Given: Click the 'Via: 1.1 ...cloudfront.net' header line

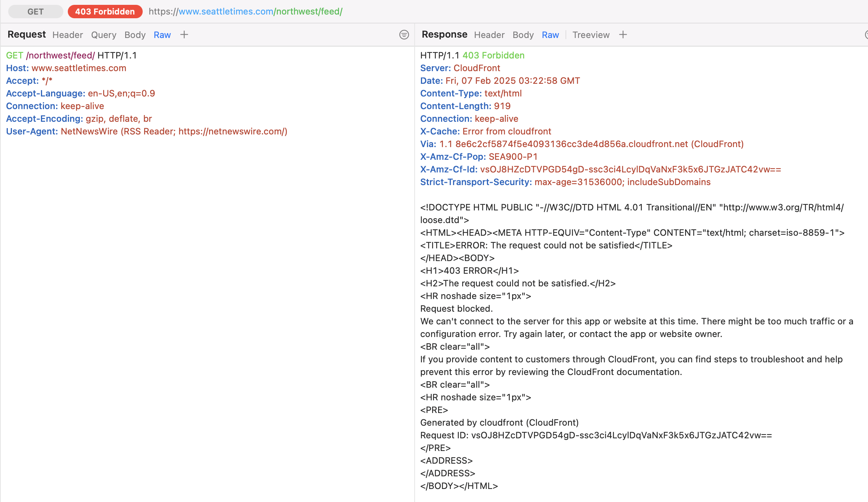Looking at the screenshot, I should click(582, 144).
